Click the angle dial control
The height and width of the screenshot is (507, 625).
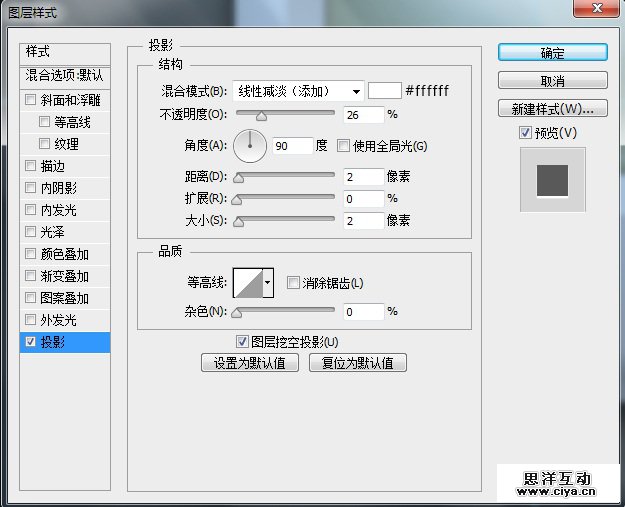(250, 147)
